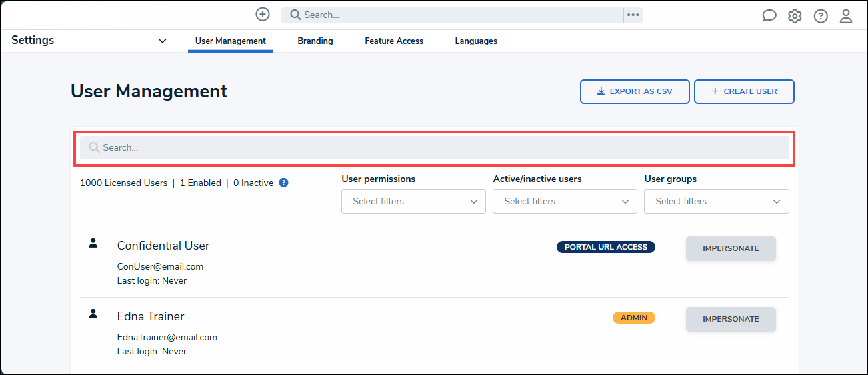Impersonate the Confidential User

pyautogui.click(x=731, y=248)
